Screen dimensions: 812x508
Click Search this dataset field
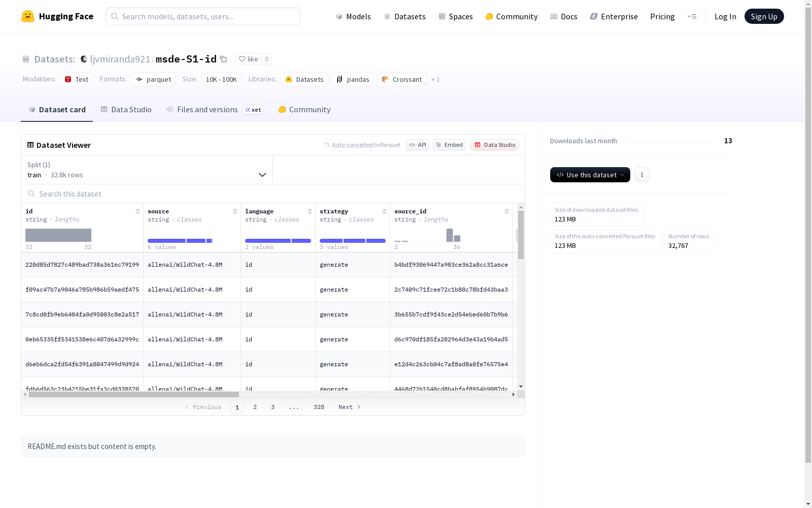(x=273, y=194)
